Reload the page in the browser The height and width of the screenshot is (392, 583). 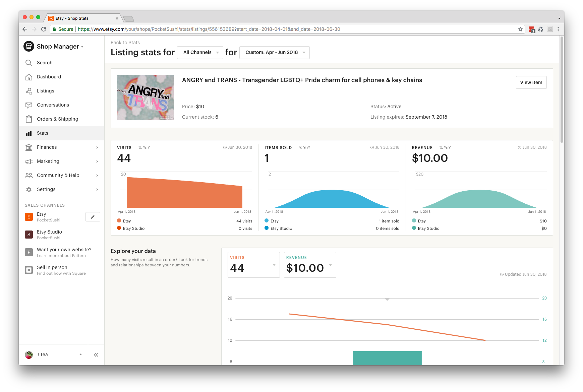(x=44, y=29)
